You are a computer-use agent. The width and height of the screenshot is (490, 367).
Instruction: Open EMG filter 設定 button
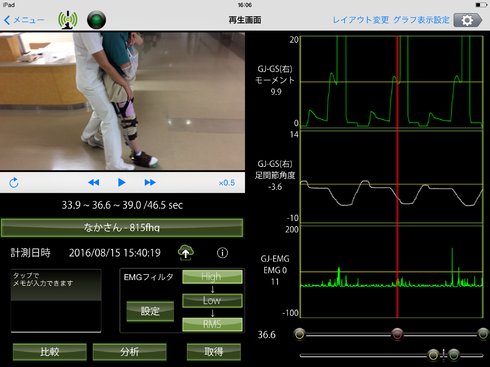point(150,311)
